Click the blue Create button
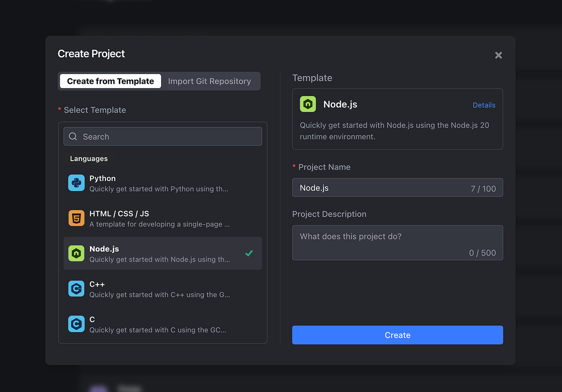 (x=398, y=335)
